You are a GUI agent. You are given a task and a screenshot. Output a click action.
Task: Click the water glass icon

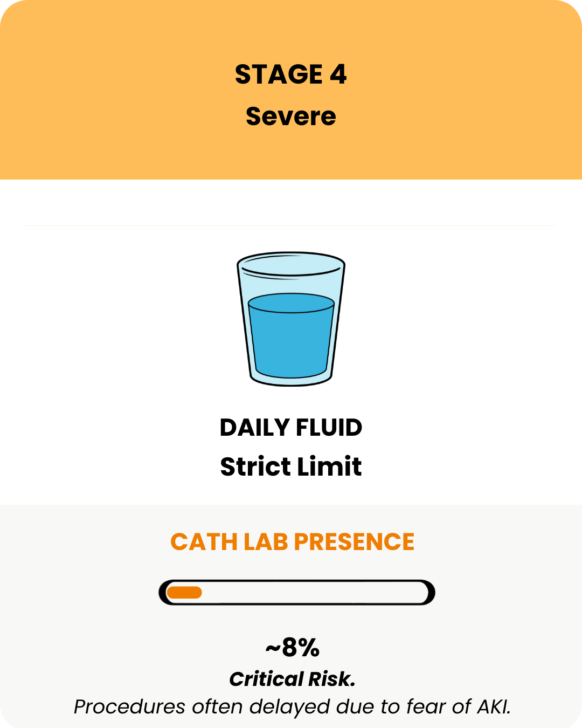[x=291, y=318]
